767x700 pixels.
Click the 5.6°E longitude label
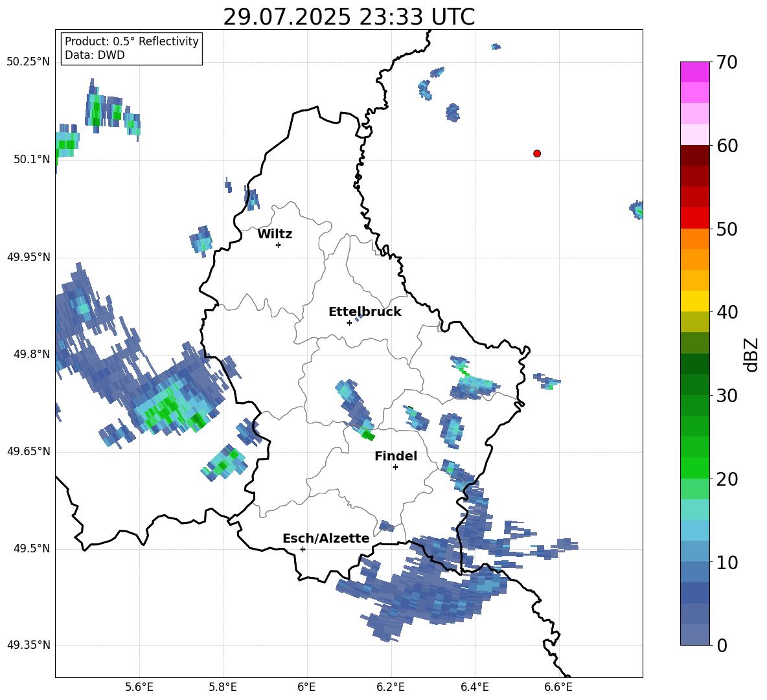pyautogui.click(x=139, y=687)
